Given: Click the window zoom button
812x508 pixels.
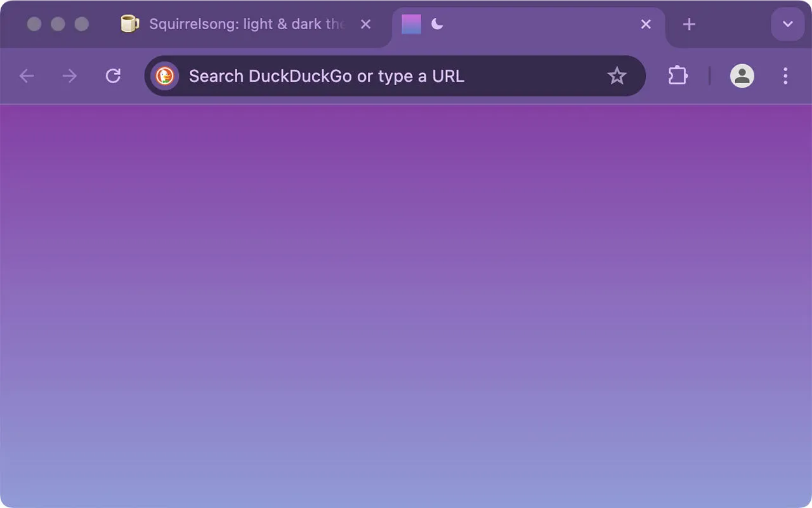Looking at the screenshot, I should click(81, 24).
